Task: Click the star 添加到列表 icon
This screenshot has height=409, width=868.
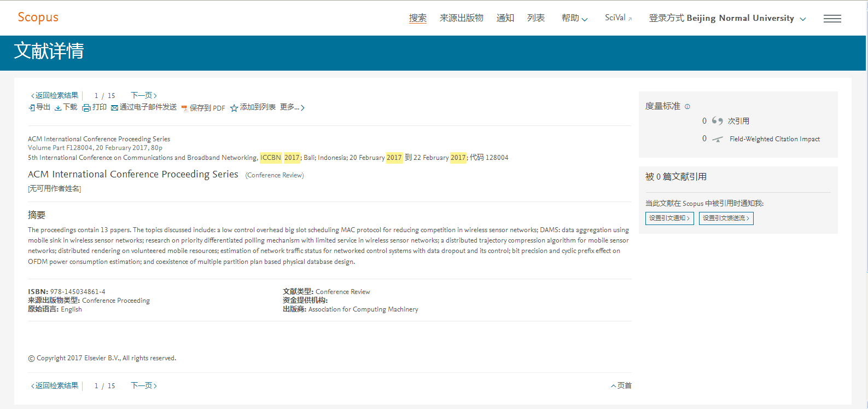Action: [234, 108]
